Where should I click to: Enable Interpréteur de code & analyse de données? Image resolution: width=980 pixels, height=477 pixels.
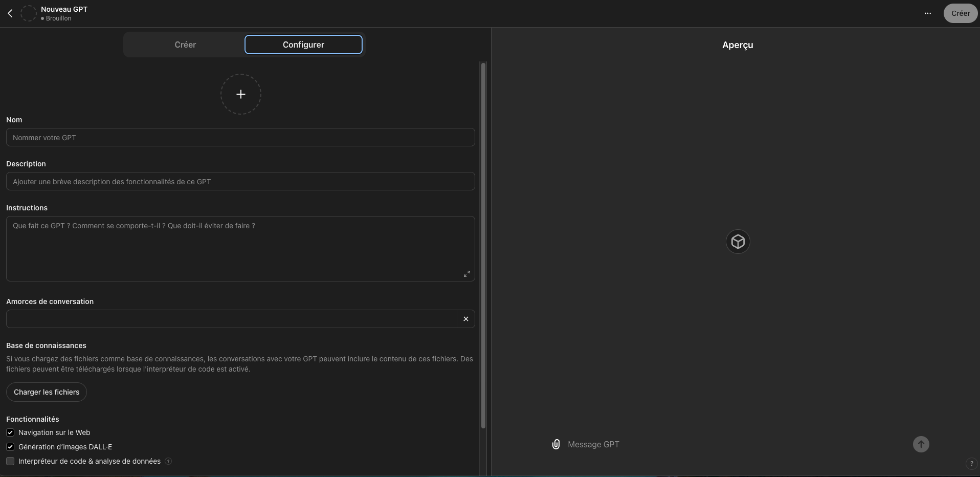10,461
